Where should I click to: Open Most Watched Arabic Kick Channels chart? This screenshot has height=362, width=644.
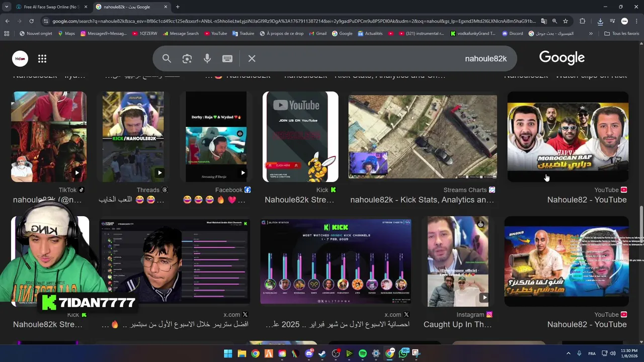(336, 261)
